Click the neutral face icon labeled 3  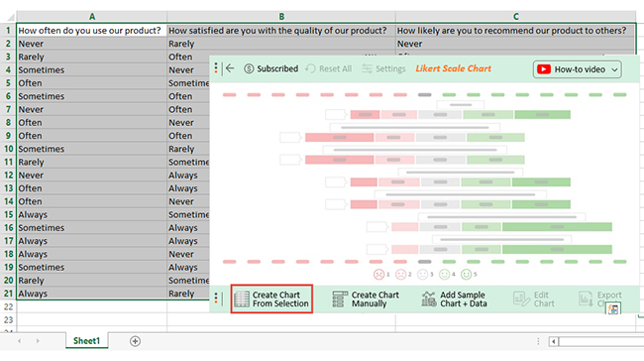tap(422, 275)
